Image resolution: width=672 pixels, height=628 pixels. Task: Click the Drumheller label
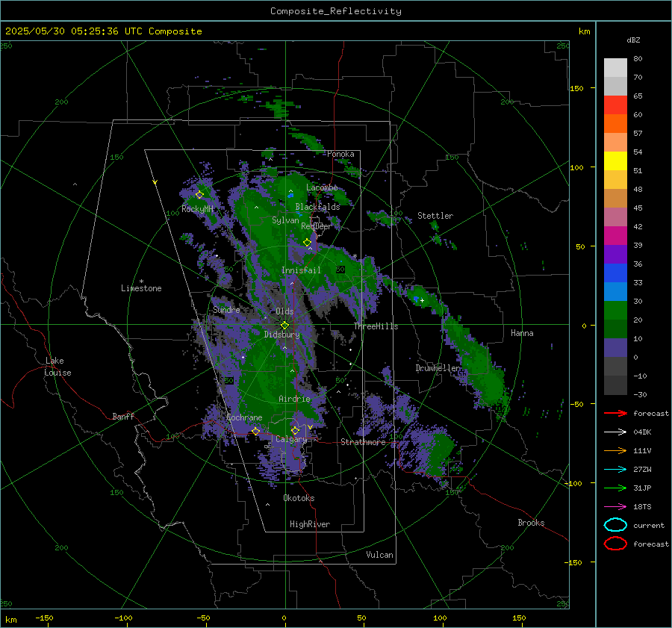pyautogui.click(x=438, y=368)
